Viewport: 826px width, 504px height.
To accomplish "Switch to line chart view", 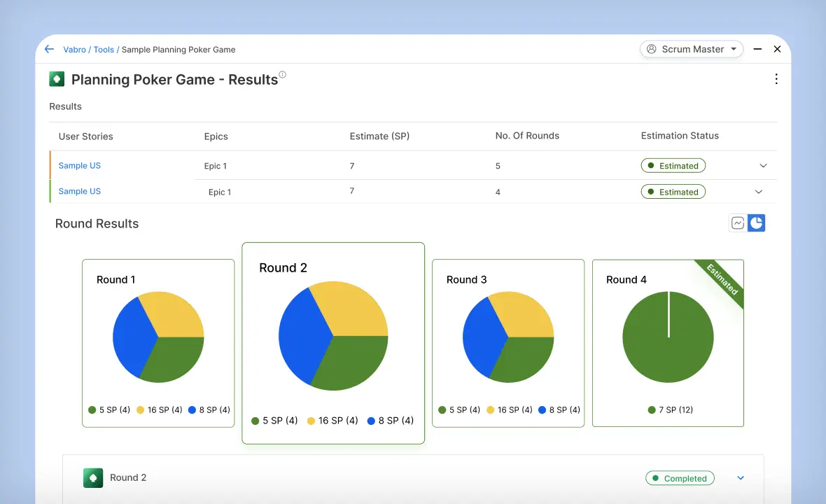I will pyautogui.click(x=738, y=223).
